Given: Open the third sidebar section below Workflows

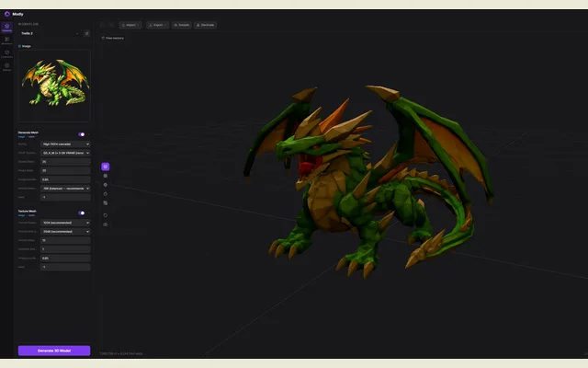Looking at the screenshot, I should (6, 53).
